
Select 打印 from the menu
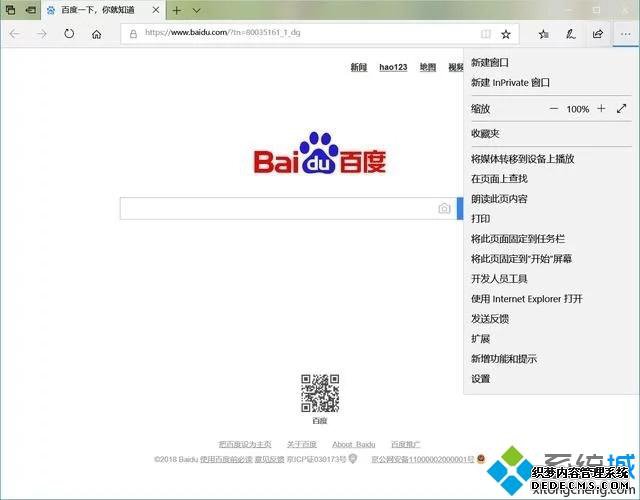coord(480,219)
